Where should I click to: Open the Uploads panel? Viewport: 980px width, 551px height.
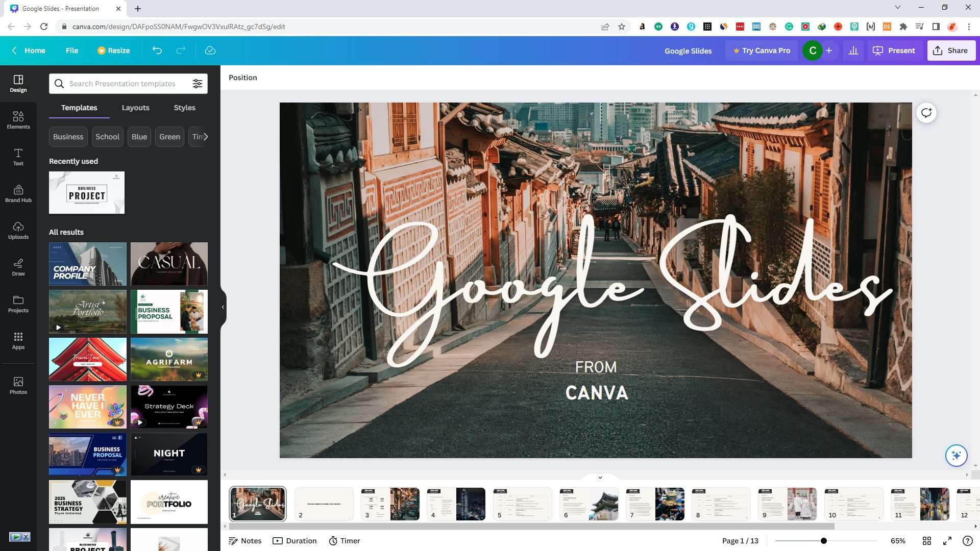coord(18,231)
